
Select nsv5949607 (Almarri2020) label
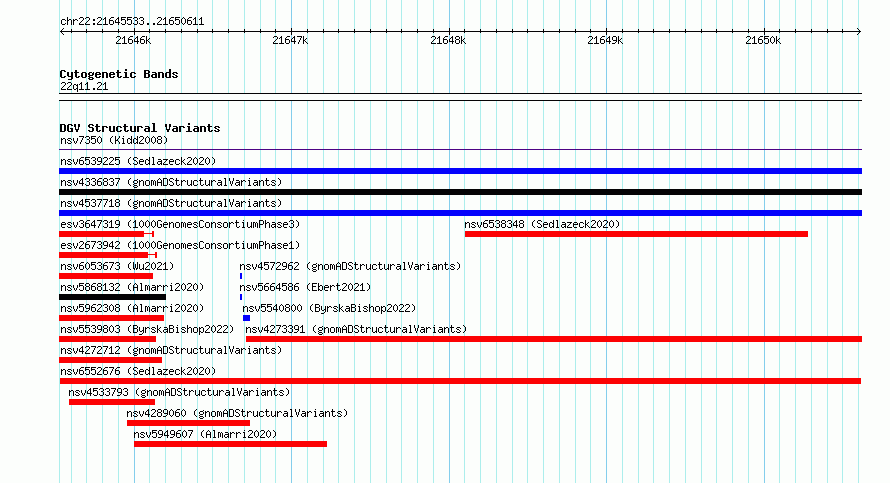(205, 434)
